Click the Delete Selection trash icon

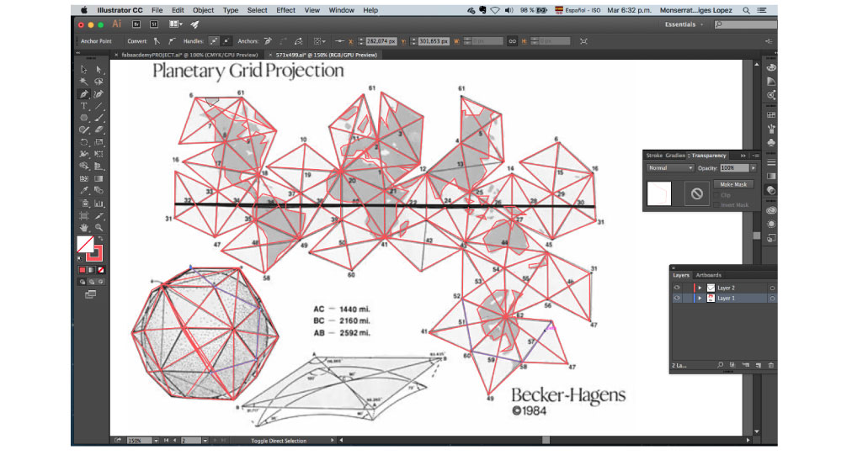[x=770, y=365]
